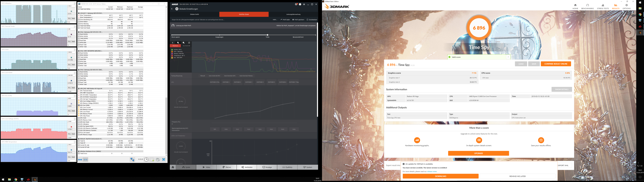
Task: Click Radeon zoom-in magnifier on graph
Action: [178, 43]
